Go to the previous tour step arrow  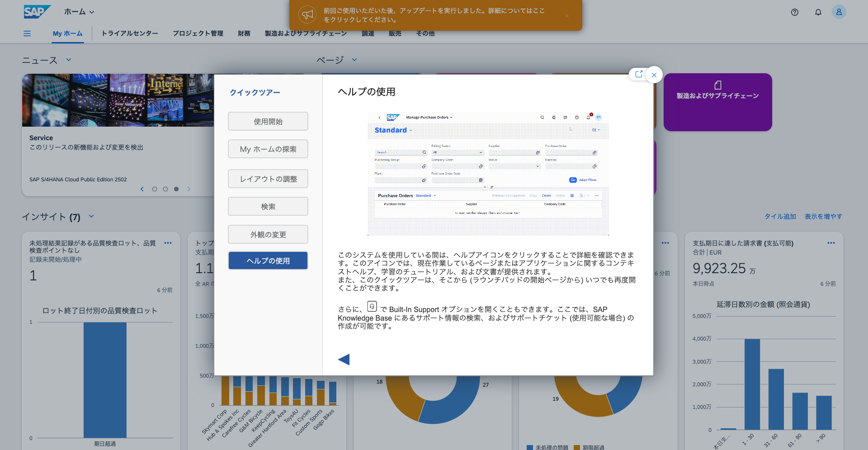pyautogui.click(x=344, y=360)
